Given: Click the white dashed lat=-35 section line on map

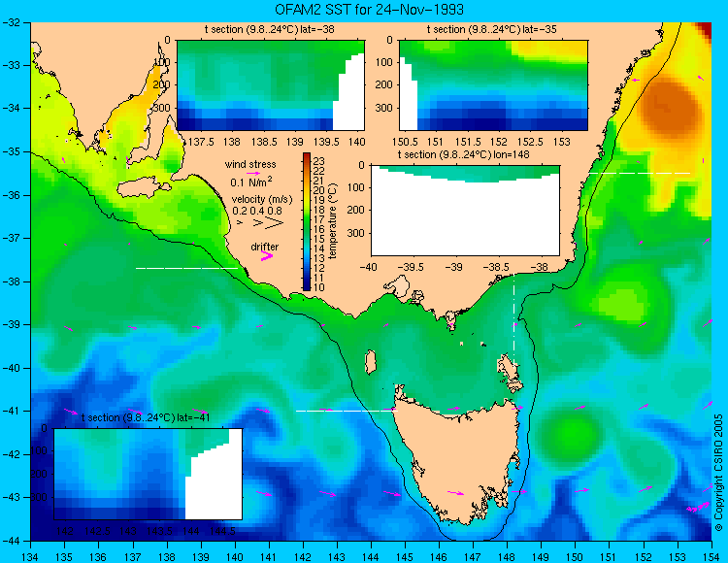Looking at the screenshot, I should point(640,173).
